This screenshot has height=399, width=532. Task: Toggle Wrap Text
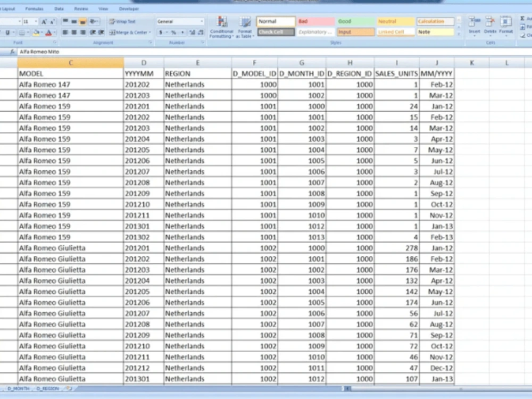(x=122, y=21)
